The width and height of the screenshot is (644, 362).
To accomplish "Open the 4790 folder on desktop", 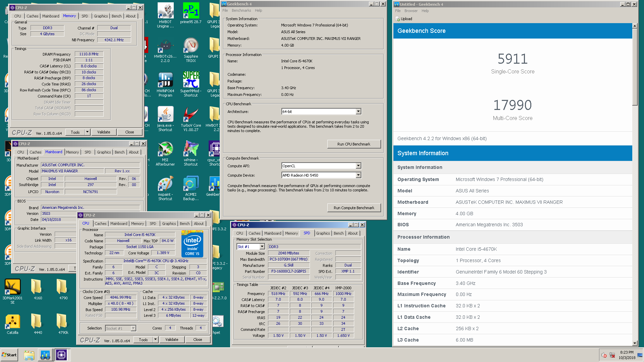I will 63,289.
